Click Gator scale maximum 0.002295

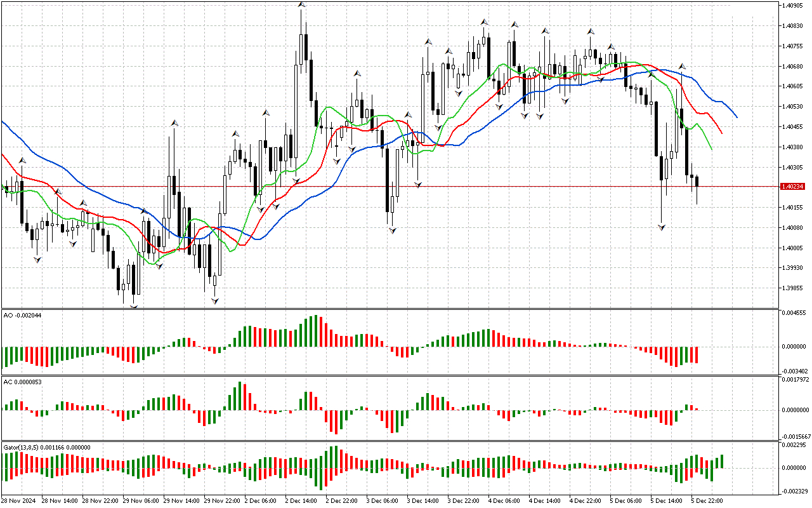[x=794, y=446]
